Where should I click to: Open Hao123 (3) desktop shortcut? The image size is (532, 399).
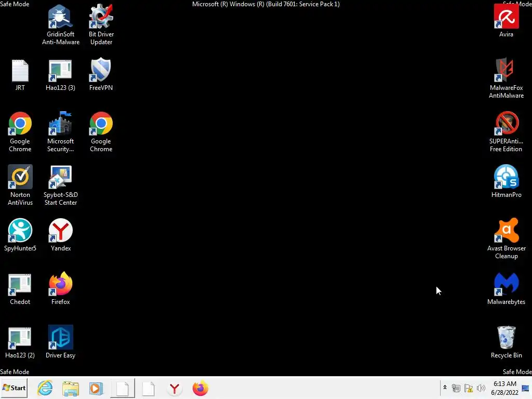[x=60, y=75]
